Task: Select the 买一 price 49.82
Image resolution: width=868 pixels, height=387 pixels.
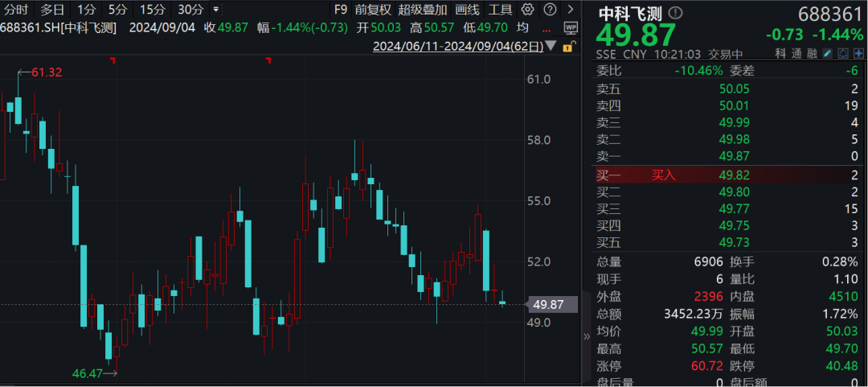Action: point(734,175)
